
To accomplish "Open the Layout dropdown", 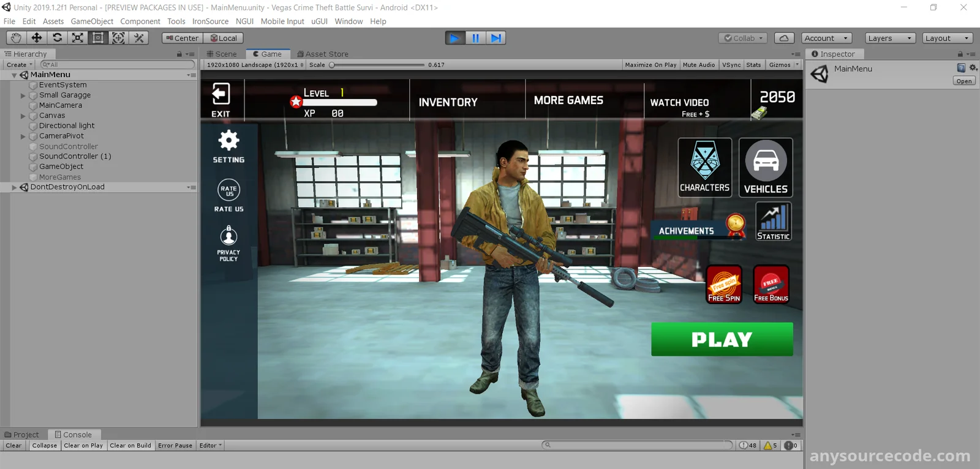I will pos(946,38).
